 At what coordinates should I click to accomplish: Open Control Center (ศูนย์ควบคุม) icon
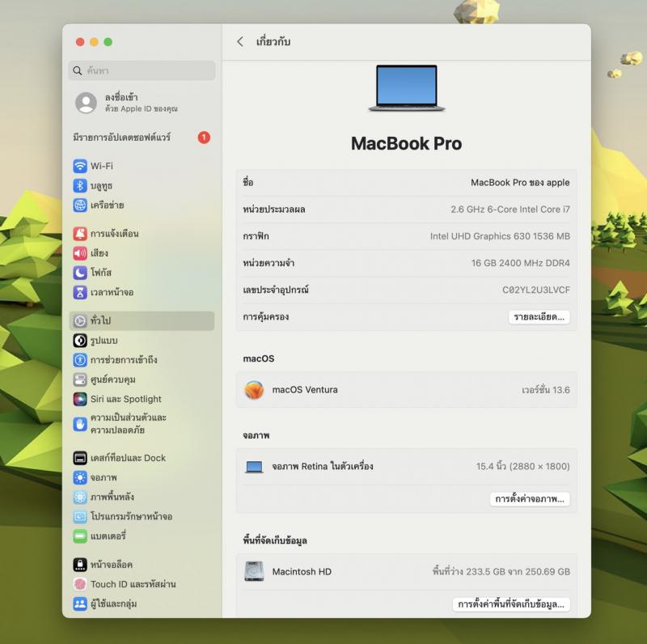coord(80,379)
